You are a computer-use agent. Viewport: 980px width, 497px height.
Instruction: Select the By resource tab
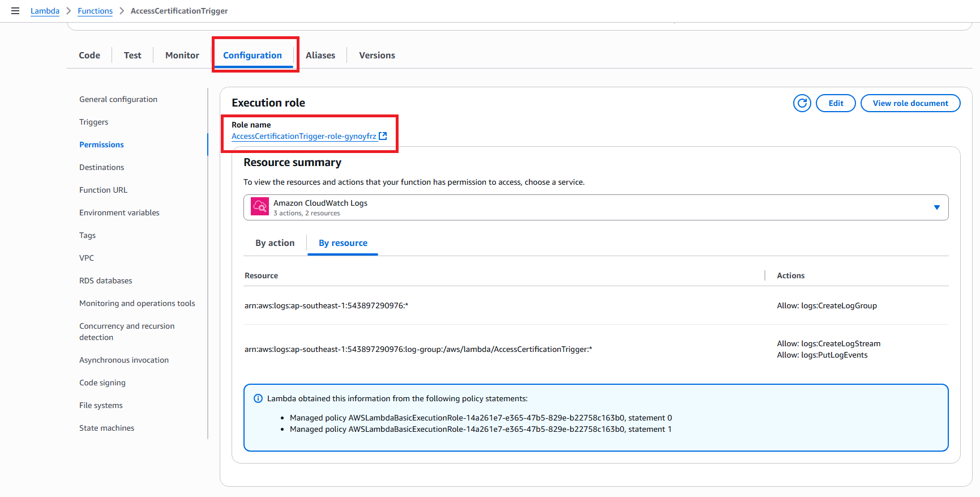(343, 243)
